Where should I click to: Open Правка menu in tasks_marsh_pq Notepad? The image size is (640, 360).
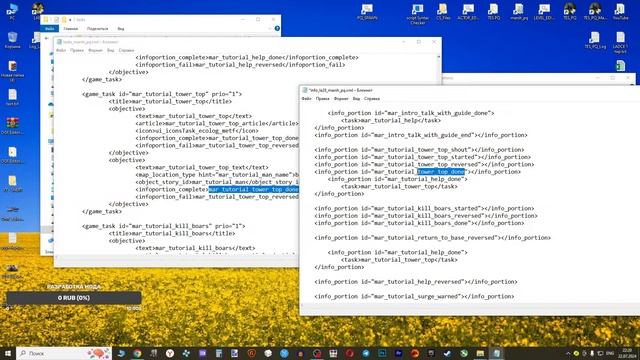point(77,50)
